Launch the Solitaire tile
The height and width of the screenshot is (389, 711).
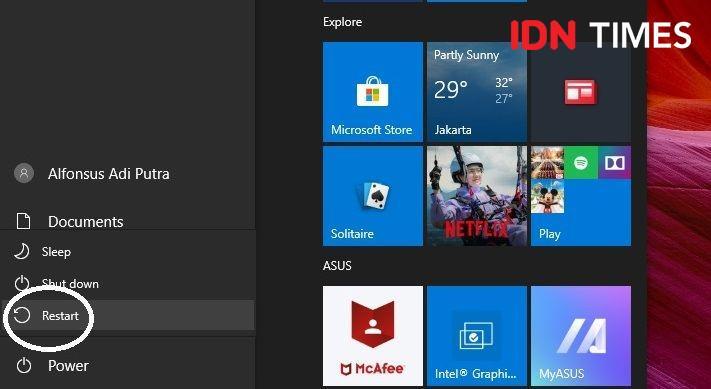[x=373, y=196]
